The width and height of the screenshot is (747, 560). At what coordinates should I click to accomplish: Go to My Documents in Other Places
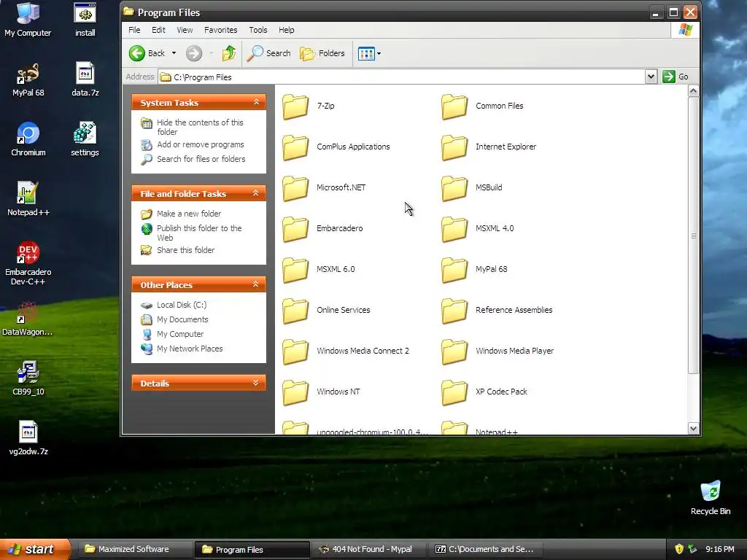coord(182,319)
